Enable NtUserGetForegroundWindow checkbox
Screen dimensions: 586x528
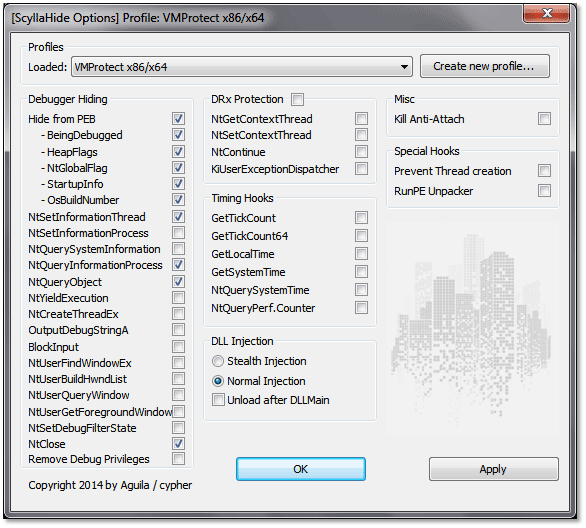click(178, 412)
